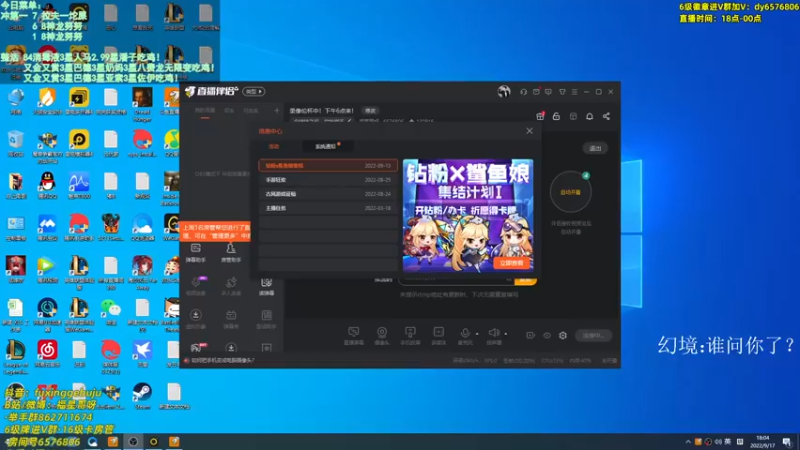
Task: Select the second scene tab
Action: pyautogui.click(x=230, y=111)
